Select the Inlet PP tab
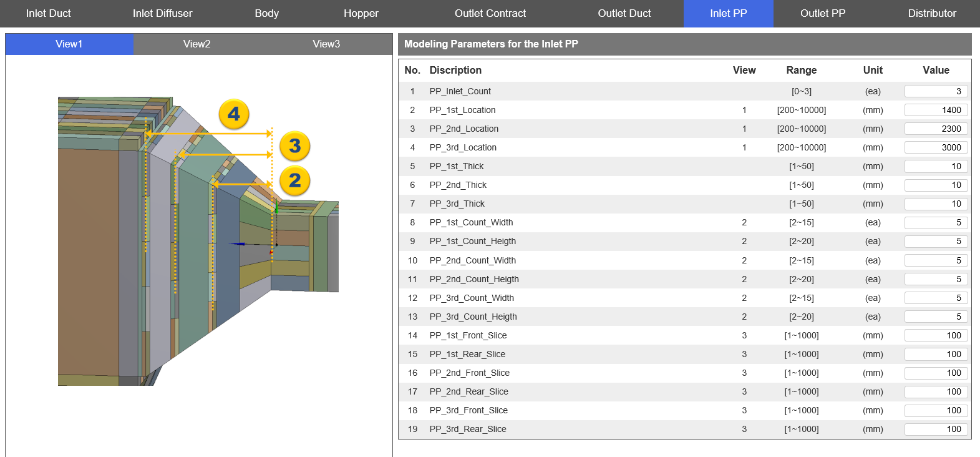 (728, 13)
